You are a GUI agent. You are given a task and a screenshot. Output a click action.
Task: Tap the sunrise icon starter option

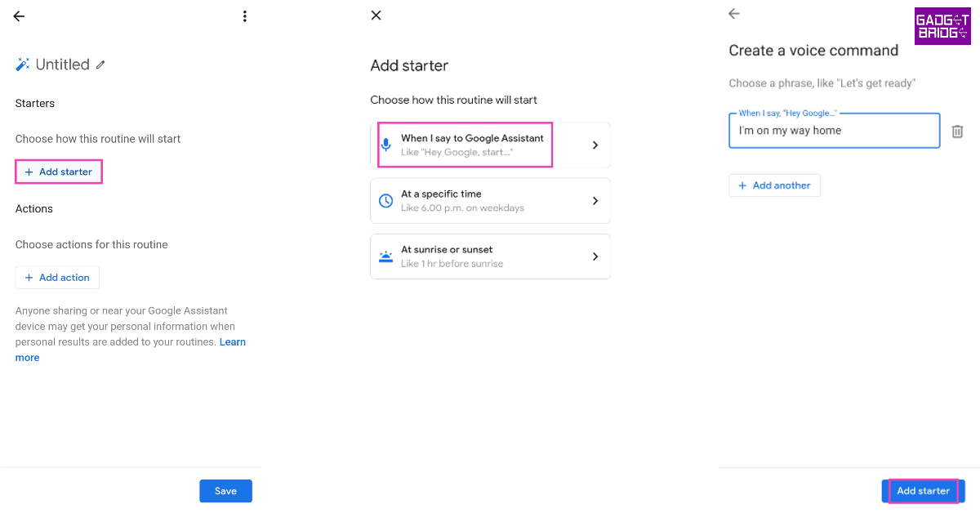click(386, 256)
